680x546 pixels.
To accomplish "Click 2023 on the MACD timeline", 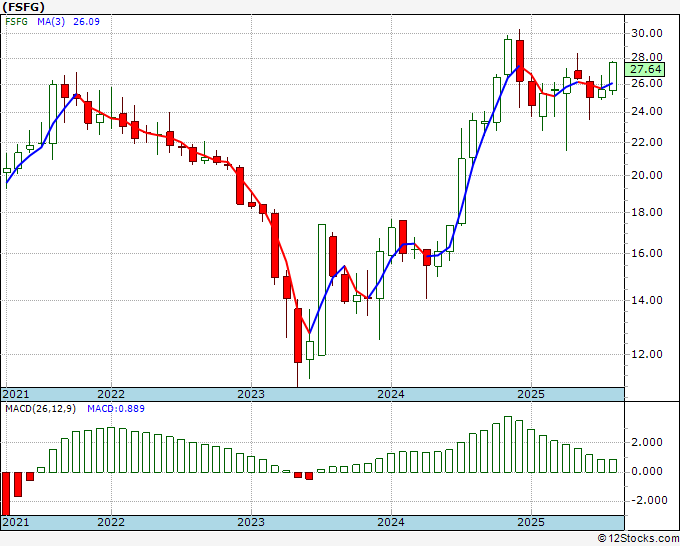I will [251, 522].
